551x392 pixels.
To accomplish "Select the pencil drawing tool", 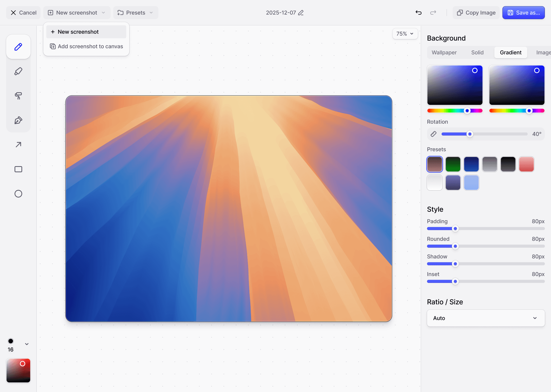I will 18,47.
